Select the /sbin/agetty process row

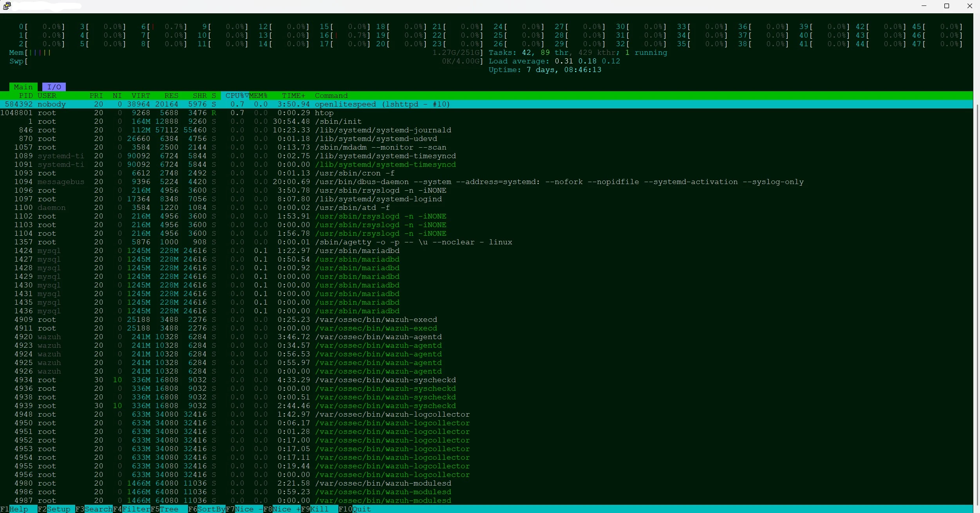(x=486, y=242)
